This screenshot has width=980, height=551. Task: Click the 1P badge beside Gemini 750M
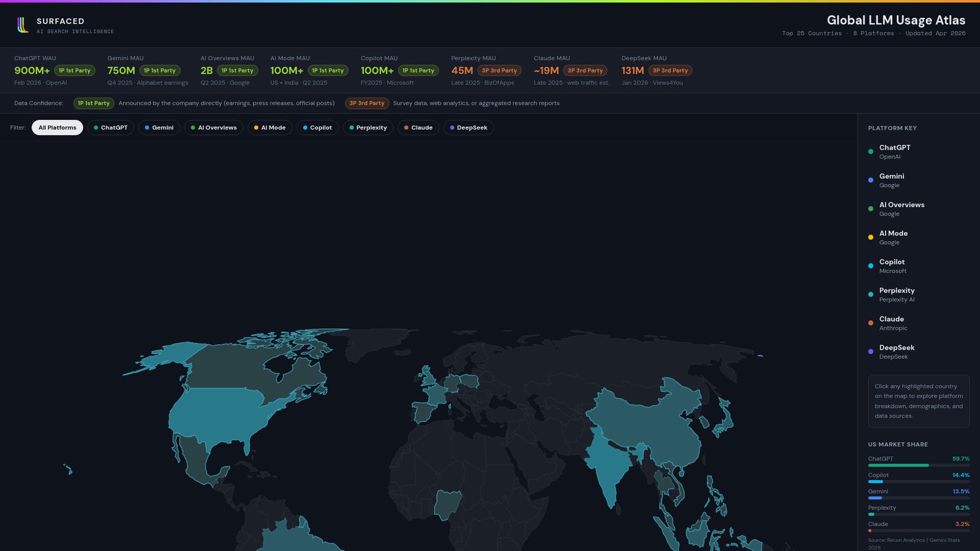pos(160,70)
